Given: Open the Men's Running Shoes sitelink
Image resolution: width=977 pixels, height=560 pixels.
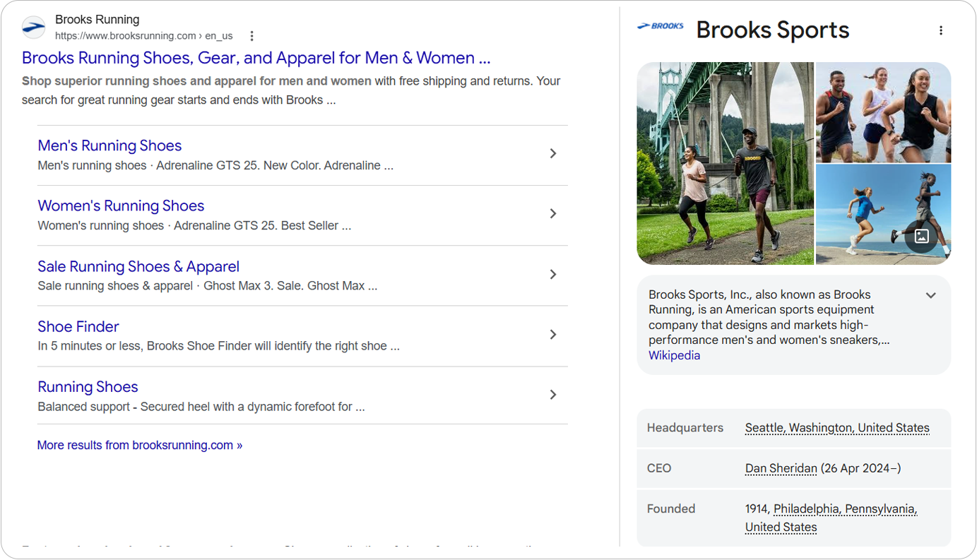Looking at the screenshot, I should 109,145.
